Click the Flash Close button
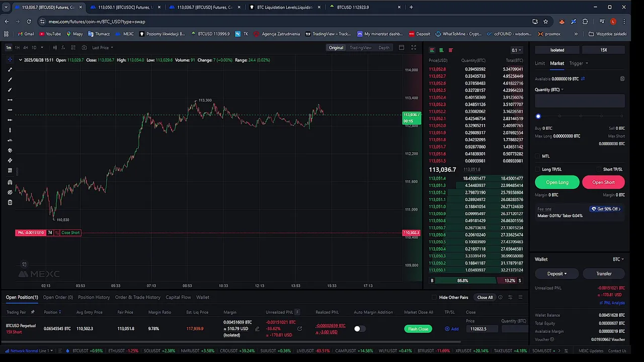The height and width of the screenshot is (362, 644). (x=418, y=329)
